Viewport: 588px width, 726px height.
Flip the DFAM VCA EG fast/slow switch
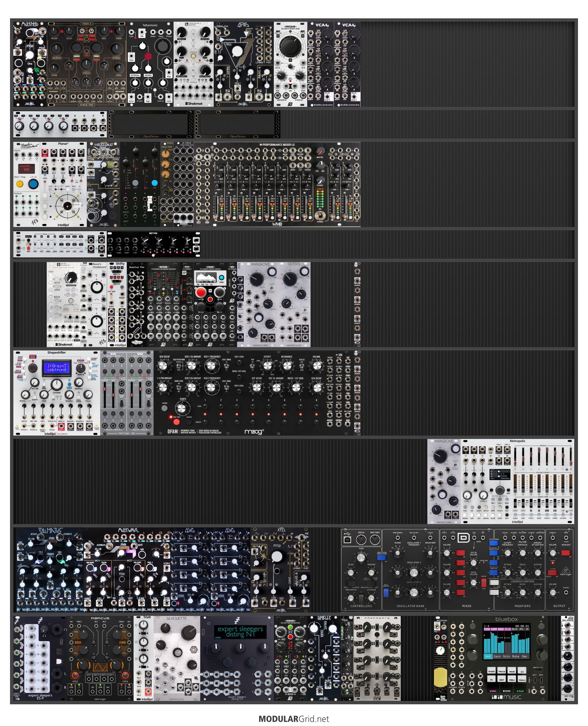coord(302,367)
